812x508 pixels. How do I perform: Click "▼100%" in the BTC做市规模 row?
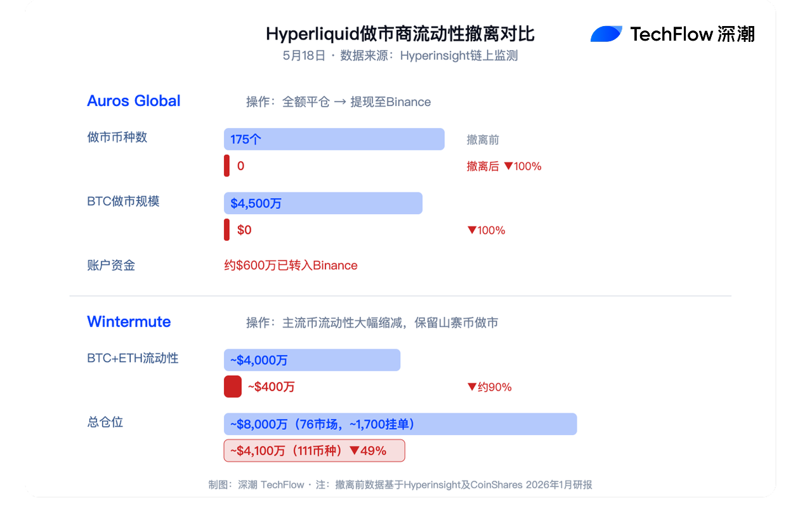click(487, 231)
